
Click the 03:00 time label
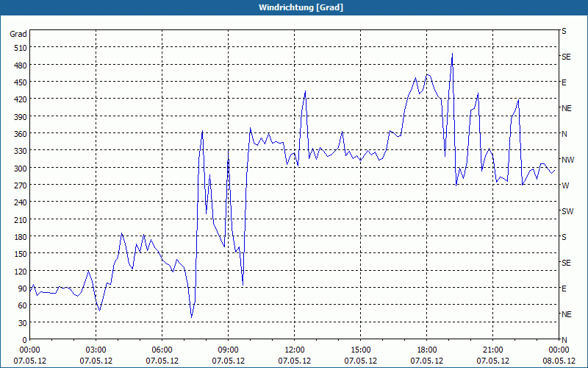coord(96,350)
